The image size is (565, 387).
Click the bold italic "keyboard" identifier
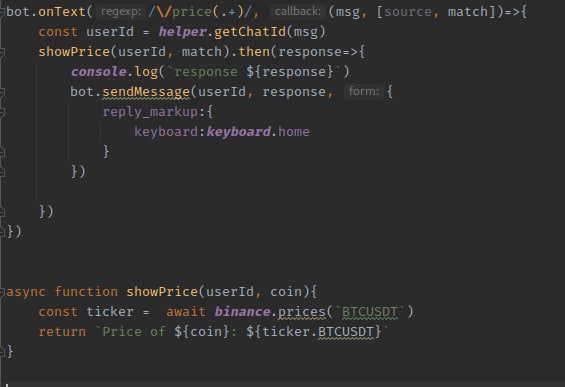coord(238,132)
